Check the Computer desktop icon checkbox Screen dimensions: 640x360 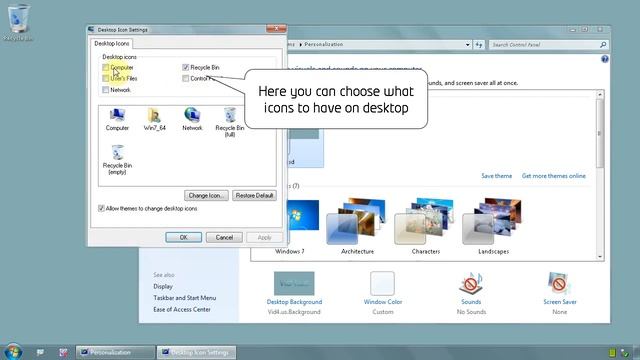(x=106, y=67)
